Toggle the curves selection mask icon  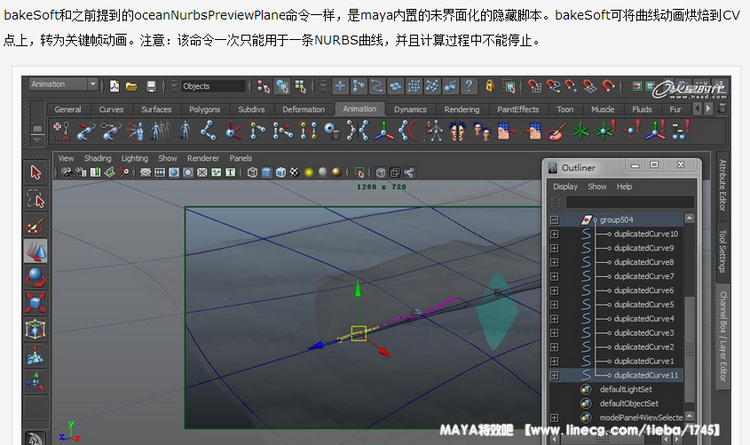377,86
